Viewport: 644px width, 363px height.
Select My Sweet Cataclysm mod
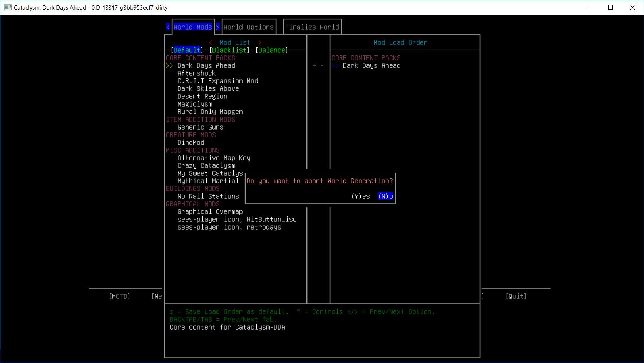coord(210,173)
